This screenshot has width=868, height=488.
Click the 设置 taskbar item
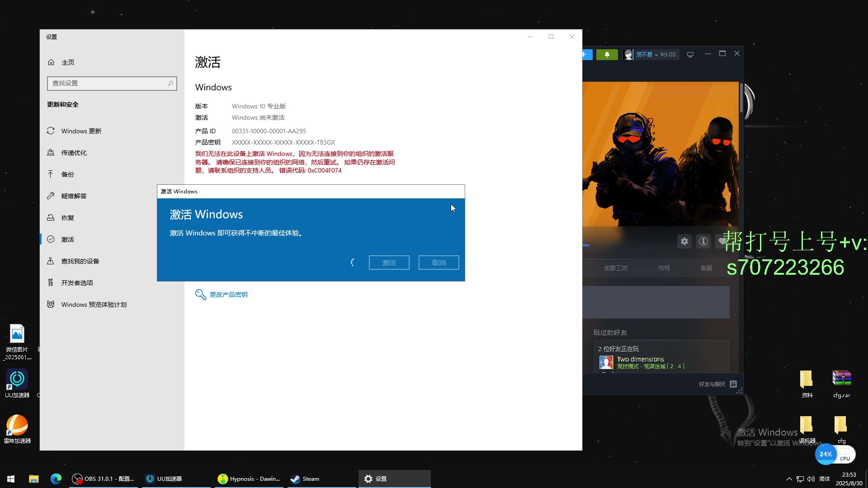click(394, 479)
